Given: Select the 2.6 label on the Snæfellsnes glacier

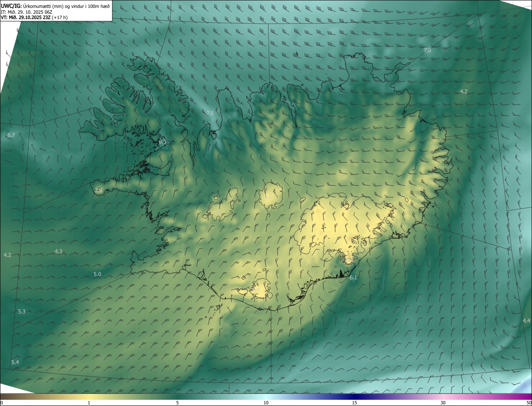Looking at the screenshot, I should pos(99,190).
